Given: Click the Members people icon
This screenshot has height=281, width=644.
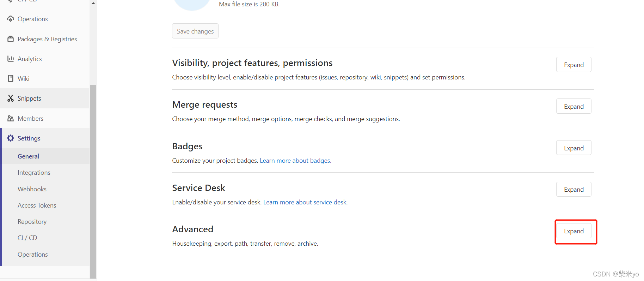Looking at the screenshot, I should pos(11,118).
